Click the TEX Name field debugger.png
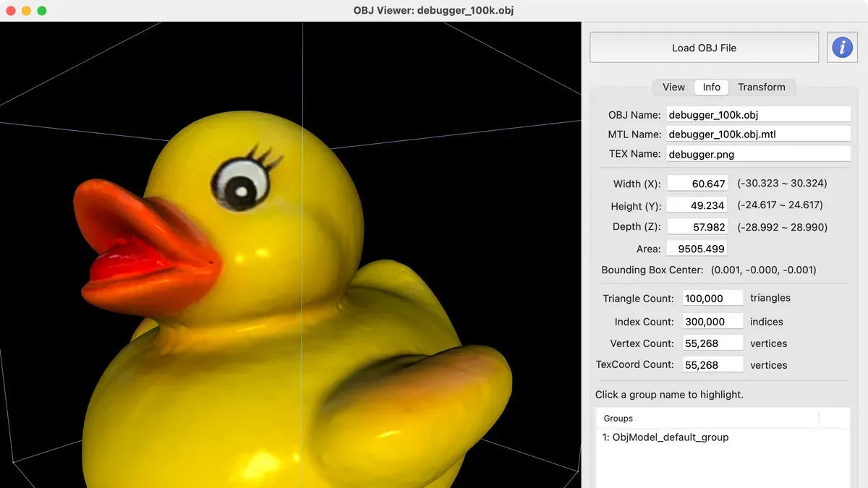868x488 pixels. point(758,153)
